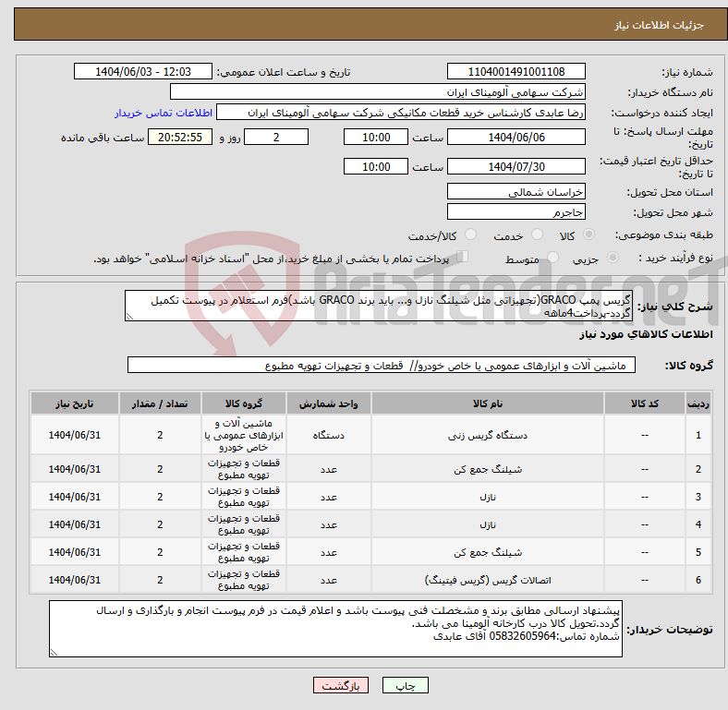Viewport: 728px width, 710px height.
Task: Click the general description text area about GRACO
Action: coord(379,306)
